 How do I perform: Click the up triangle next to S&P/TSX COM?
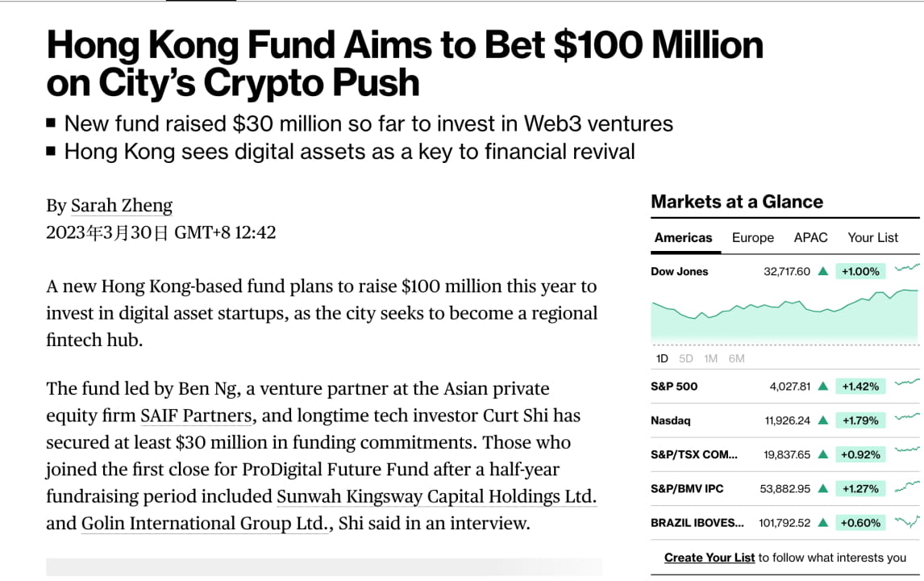coord(822,454)
